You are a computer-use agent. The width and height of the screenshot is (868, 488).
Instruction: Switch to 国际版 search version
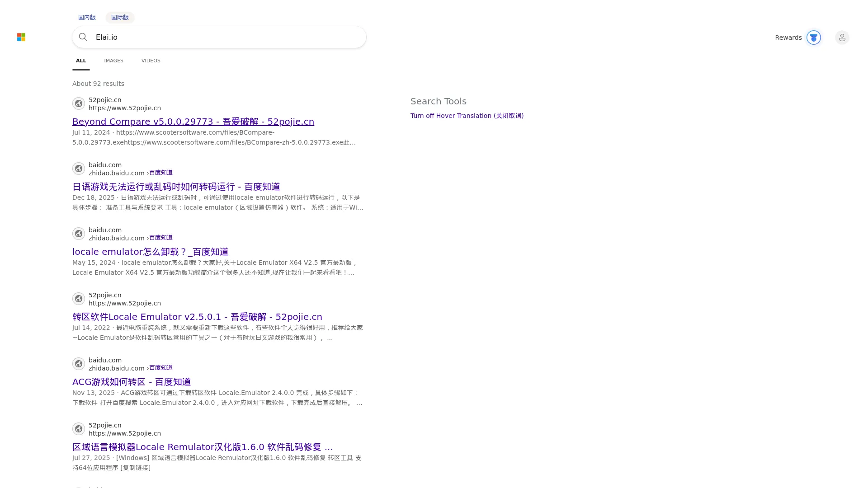120,18
